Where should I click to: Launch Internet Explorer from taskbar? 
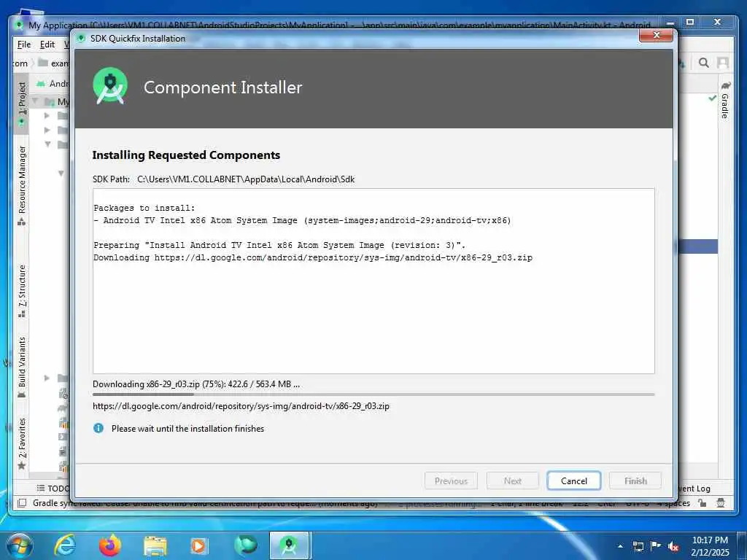64,545
